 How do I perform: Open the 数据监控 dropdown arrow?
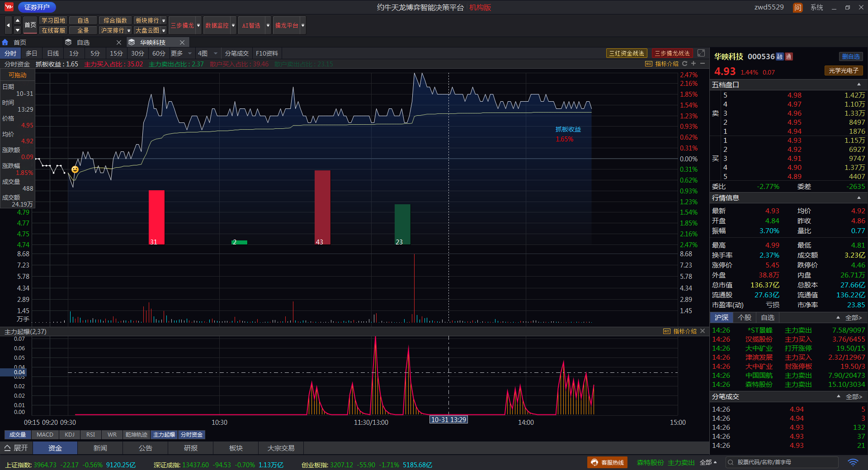(233, 25)
